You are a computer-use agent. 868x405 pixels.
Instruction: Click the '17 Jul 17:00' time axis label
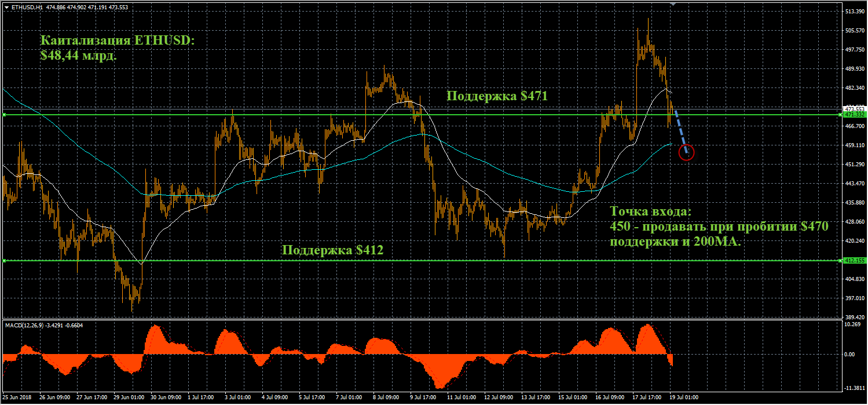click(647, 398)
